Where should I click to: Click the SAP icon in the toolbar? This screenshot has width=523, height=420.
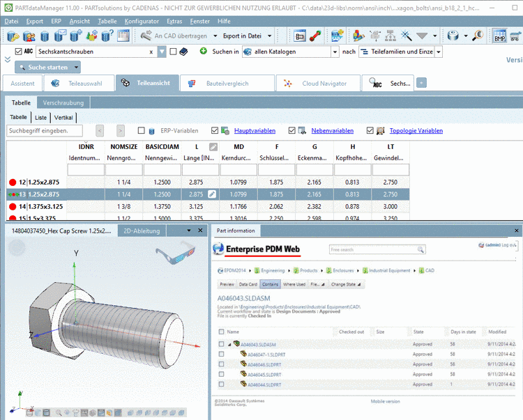pyautogui.click(x=338, y=36)
